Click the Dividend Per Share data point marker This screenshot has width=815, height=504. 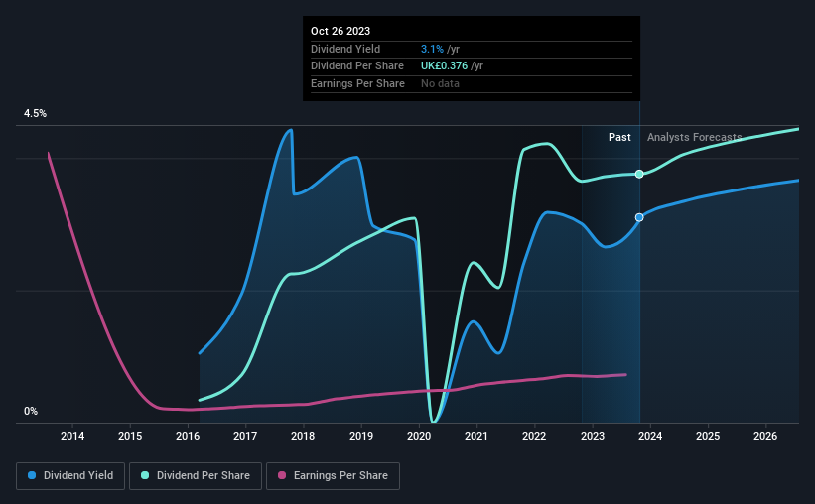(x=639, y=174)
